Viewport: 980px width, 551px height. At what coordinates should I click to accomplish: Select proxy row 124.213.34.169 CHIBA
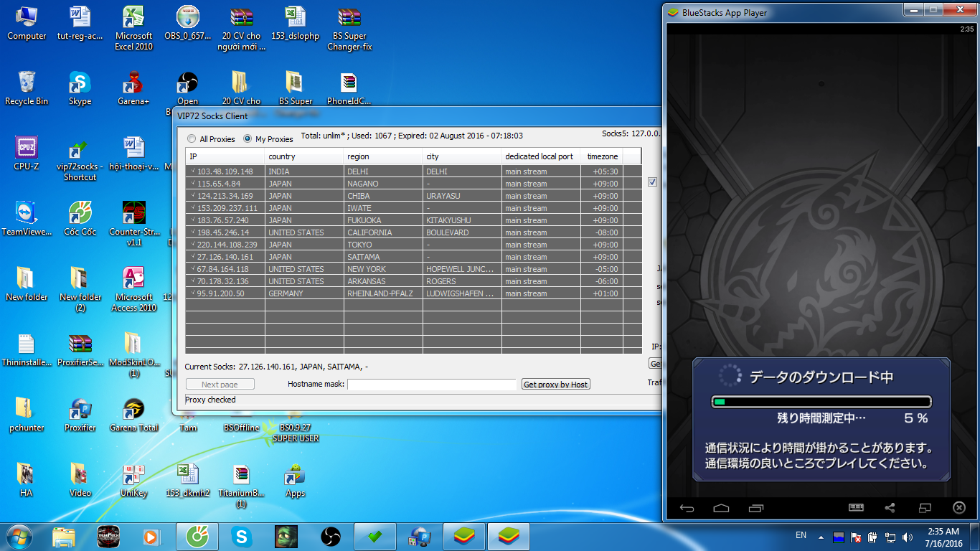tap(413, 196)
